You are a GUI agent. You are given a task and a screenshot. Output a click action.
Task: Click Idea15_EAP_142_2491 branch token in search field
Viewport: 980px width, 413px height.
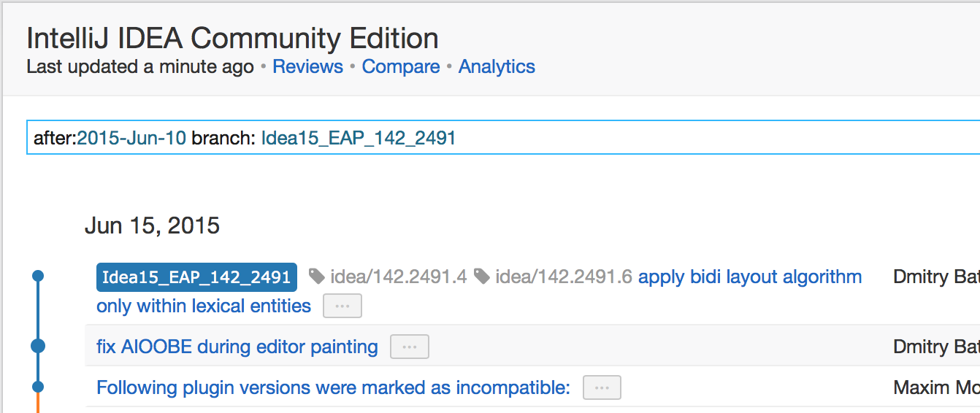point(359,137)
